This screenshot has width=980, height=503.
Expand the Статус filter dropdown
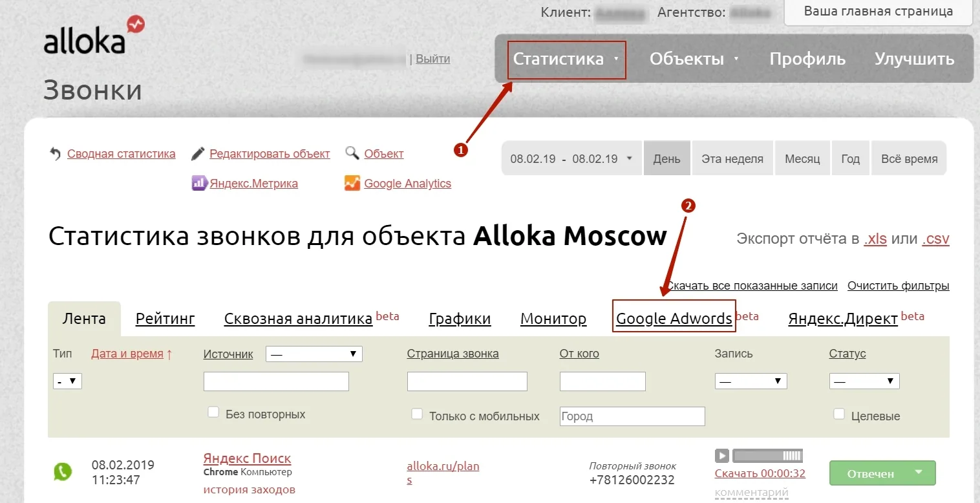864,381
